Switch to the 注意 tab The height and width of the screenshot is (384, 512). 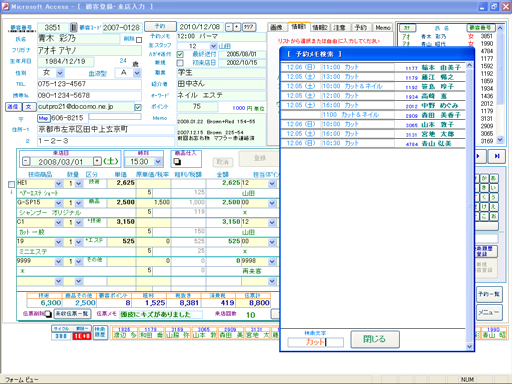[x=340, y=27]
